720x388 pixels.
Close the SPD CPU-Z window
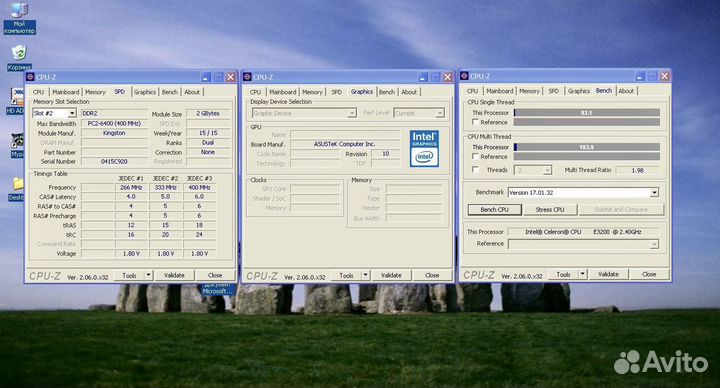[231, 77]
